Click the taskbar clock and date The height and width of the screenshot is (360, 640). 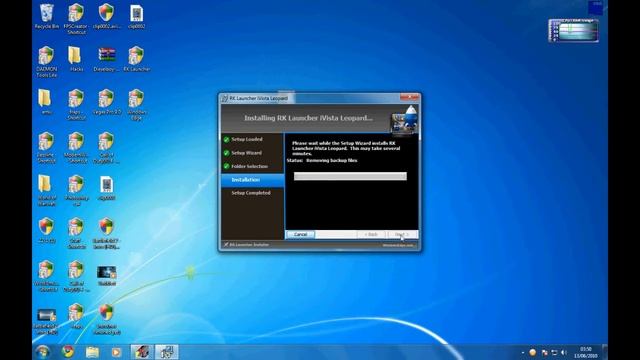tap(586, 352)
